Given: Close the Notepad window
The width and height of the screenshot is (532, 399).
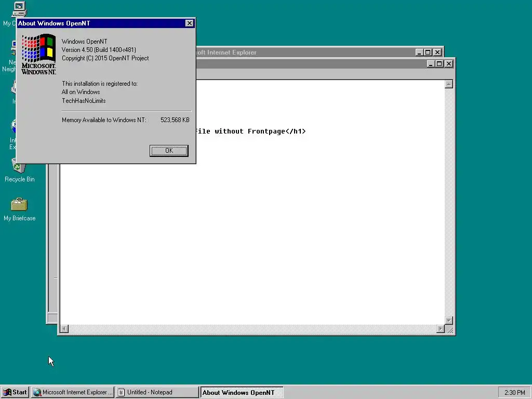Looking at the screenshot, I should point(449,64).
